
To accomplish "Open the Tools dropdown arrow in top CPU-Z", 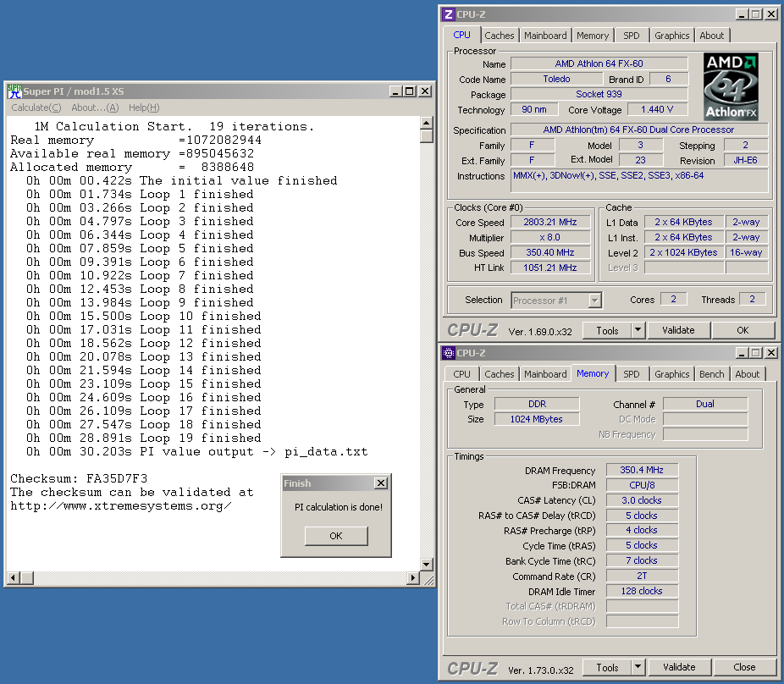I will click(638, 330).
